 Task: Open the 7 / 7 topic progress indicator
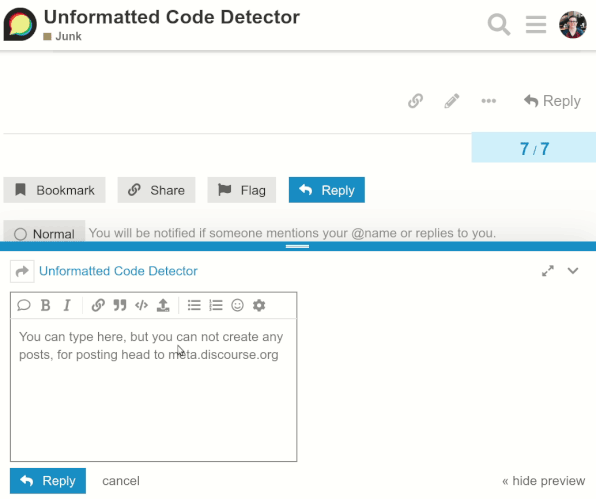[534, 148]
